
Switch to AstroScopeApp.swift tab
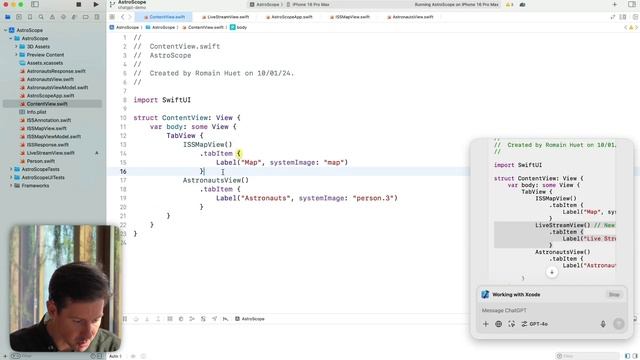coord(289,17)
